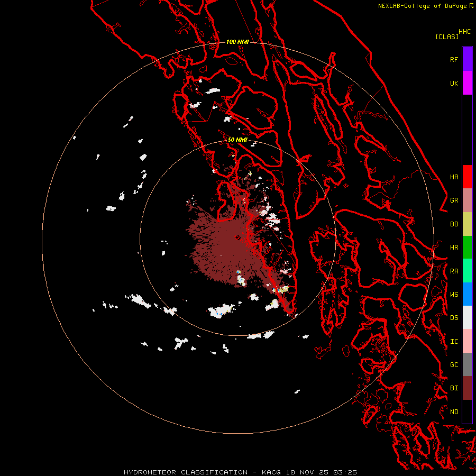Click the IC legend label text

click(454, 342)
